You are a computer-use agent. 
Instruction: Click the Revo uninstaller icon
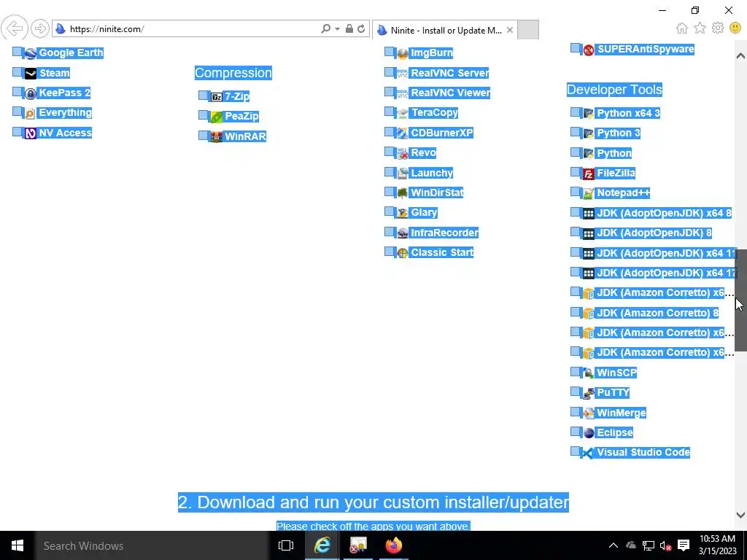point(403,153)
